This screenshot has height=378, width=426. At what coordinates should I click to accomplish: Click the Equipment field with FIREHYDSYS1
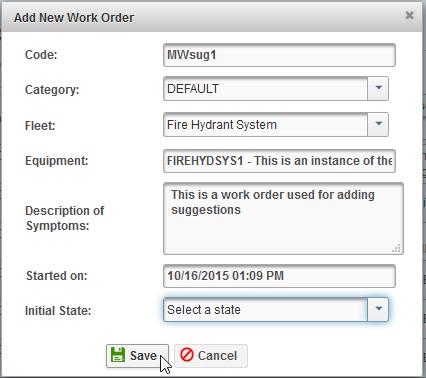point(279,161)
